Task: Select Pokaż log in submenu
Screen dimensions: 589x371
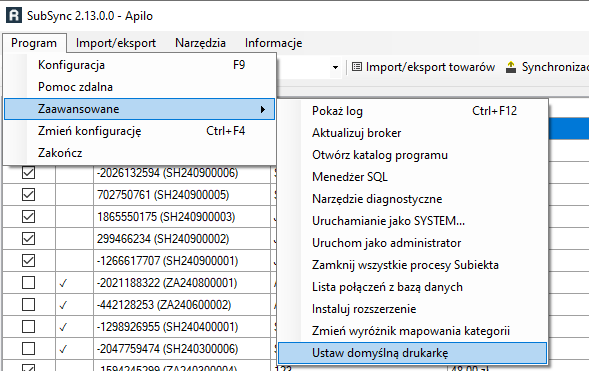Action: [x=412, y=111]
